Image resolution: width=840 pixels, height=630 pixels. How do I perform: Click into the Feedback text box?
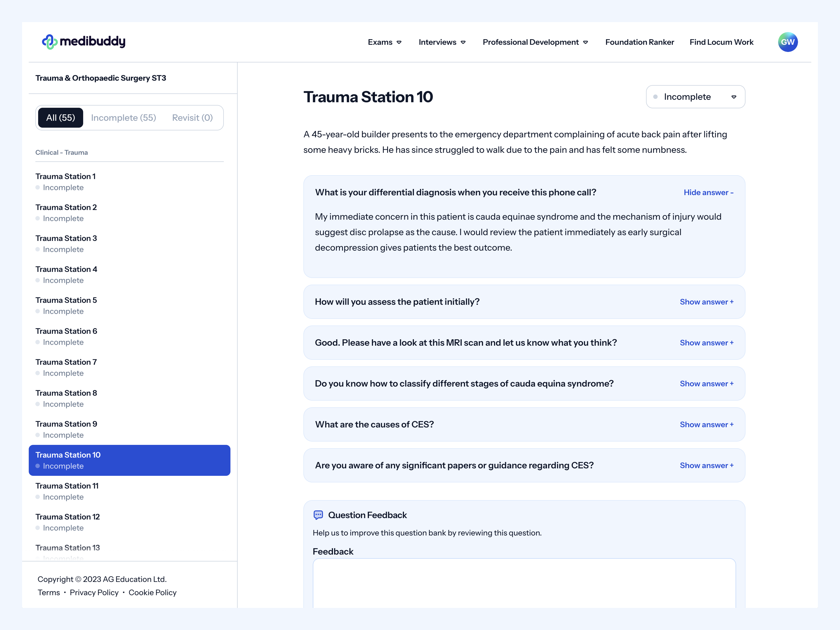click(x=524, y=583)
